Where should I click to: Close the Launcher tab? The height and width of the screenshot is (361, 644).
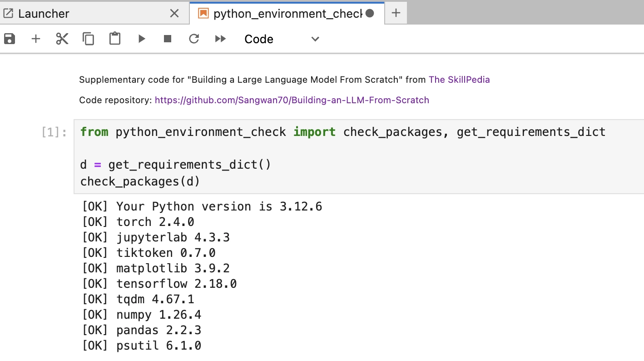tap(174, 14)
